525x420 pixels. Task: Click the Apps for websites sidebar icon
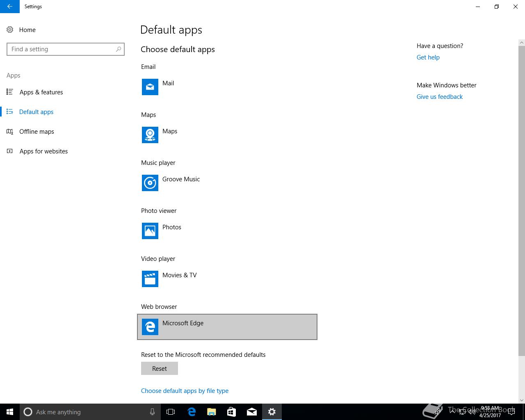10,151
